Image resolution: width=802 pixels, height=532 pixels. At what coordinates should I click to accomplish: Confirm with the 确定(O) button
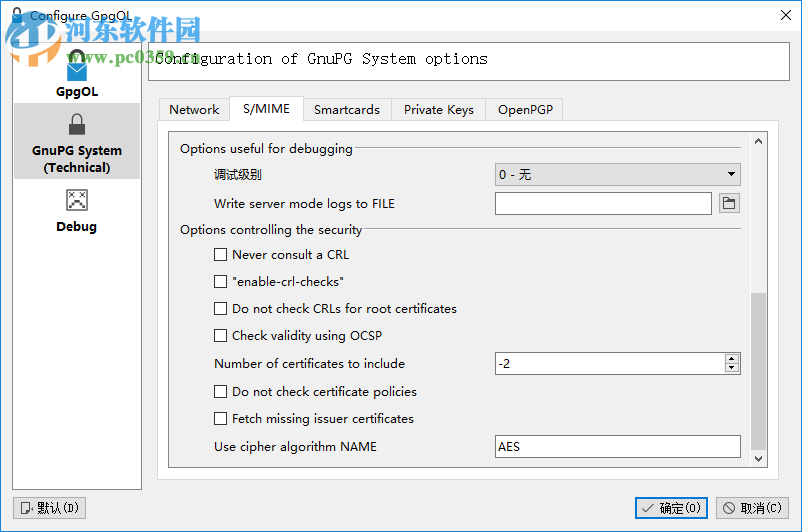671,508
